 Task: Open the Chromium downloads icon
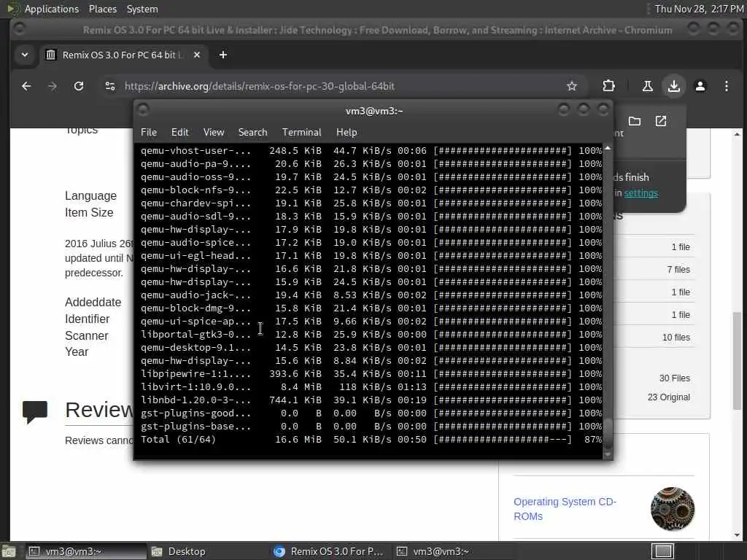pyautogui.click(x=673, y=86)
